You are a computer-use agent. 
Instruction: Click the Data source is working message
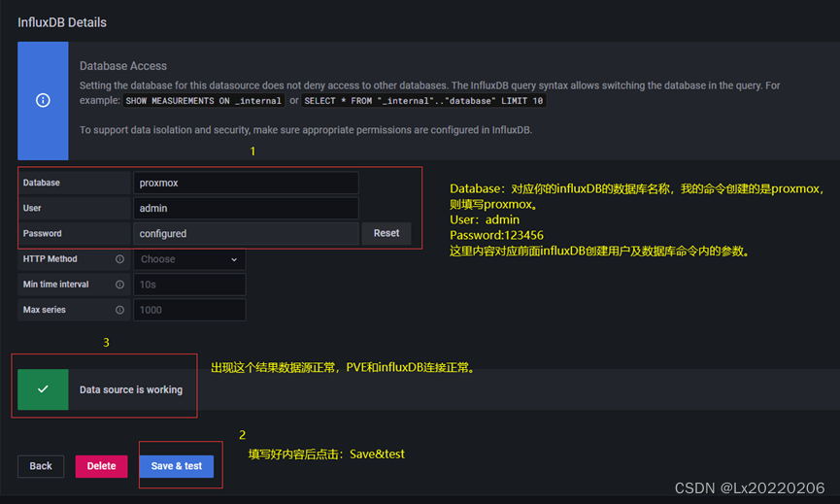click(x=131, y=390)
